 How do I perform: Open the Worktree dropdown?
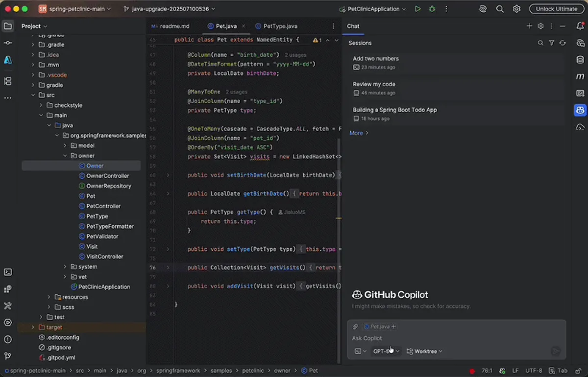424,351
